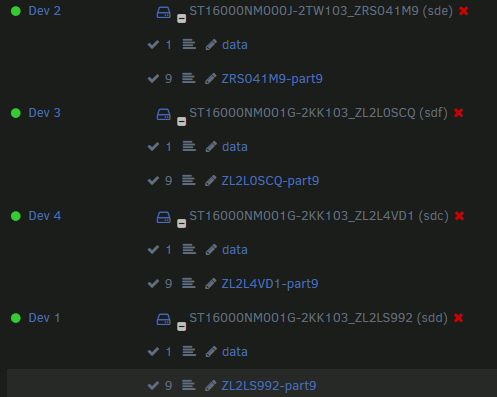Collapse the sdd disk partition list
Image resolution: width=497 pixels, height=397 pixels.
181,326
